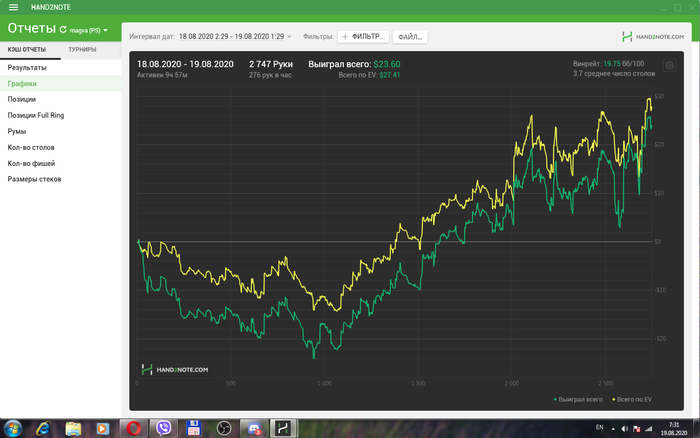Show hidden system tray icons arrow
The height and width of the screenshot is (438, 700).
point(613,429)
